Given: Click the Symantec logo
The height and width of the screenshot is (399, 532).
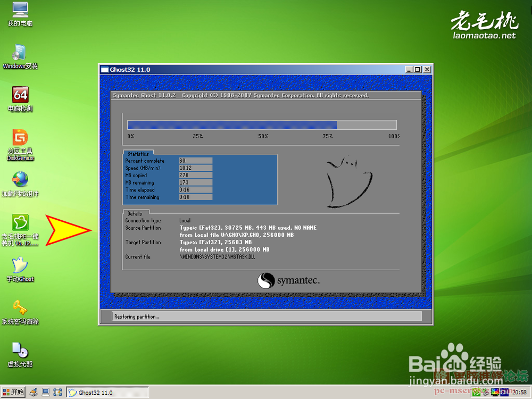Looking at the screenshot, I should (288, 280).
